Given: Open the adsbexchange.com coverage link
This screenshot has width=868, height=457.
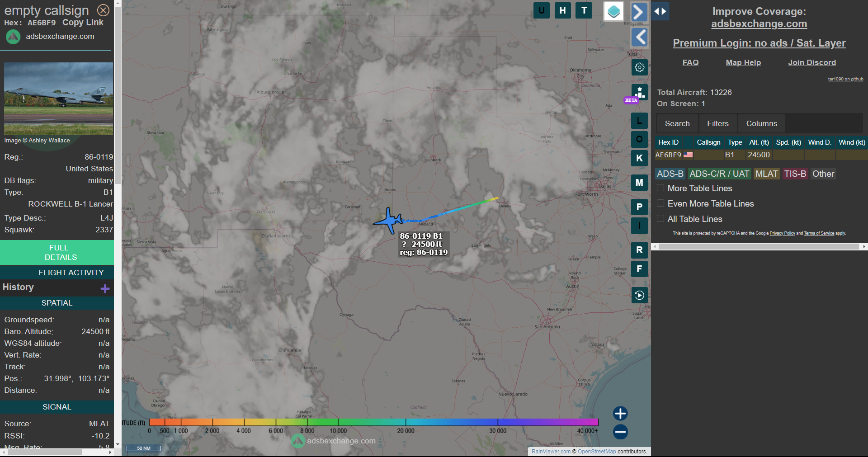Looking at the screenshot, I should (x=759, y=24).
